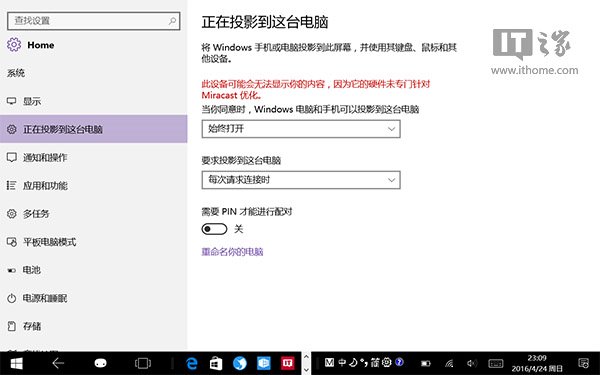Viewport: 600px width, 375px height.
Task: Expand the 每次请求连接时 dropdown
Action: pyautogui.click(x=301, y=180)
